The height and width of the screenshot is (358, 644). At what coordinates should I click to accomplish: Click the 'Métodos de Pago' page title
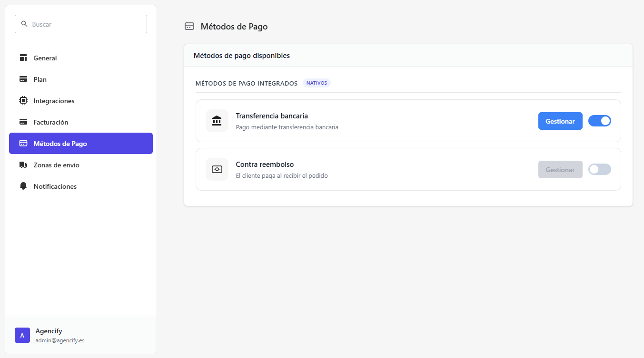[x=234, y=27]
